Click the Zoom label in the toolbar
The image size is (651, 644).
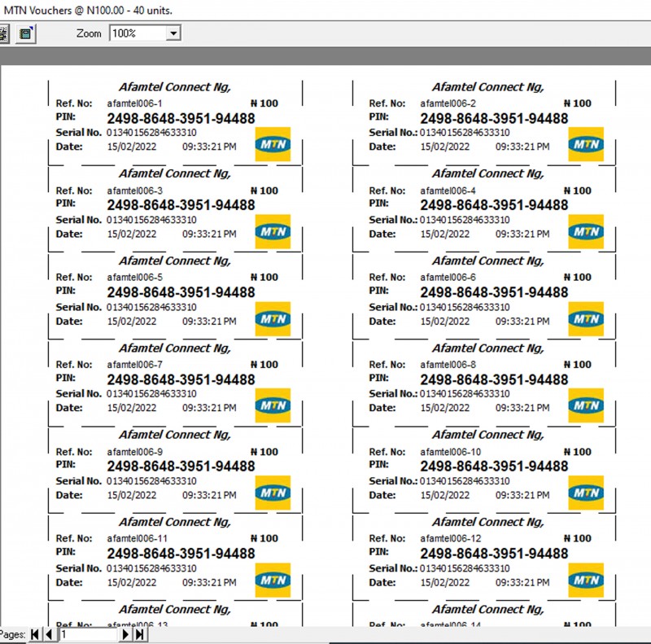click(x=89, y=33)
